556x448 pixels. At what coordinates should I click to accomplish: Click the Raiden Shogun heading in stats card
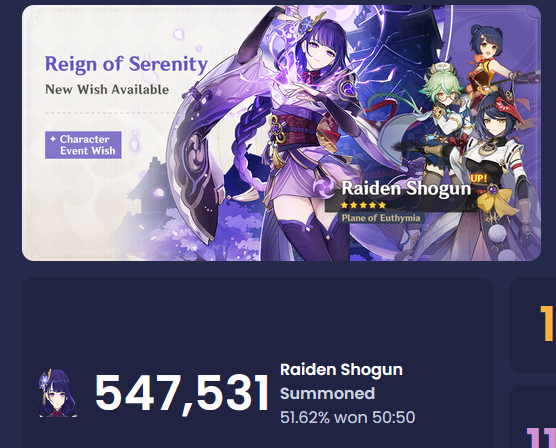341,370
